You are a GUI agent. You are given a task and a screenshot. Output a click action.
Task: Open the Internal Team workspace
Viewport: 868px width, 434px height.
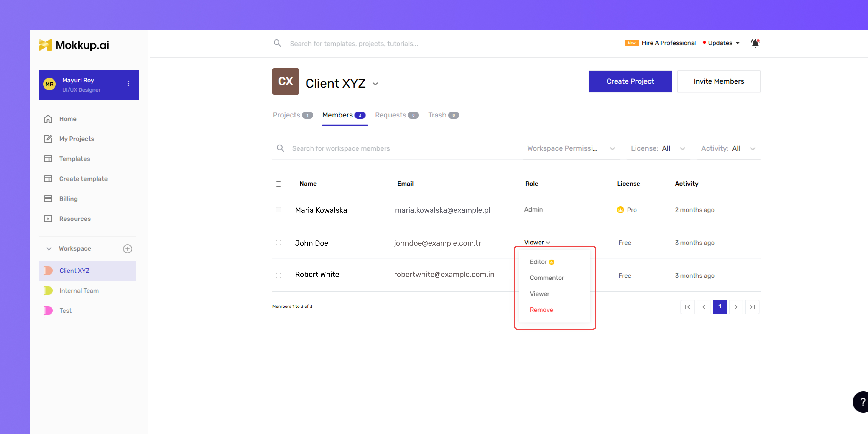point(88,291)
